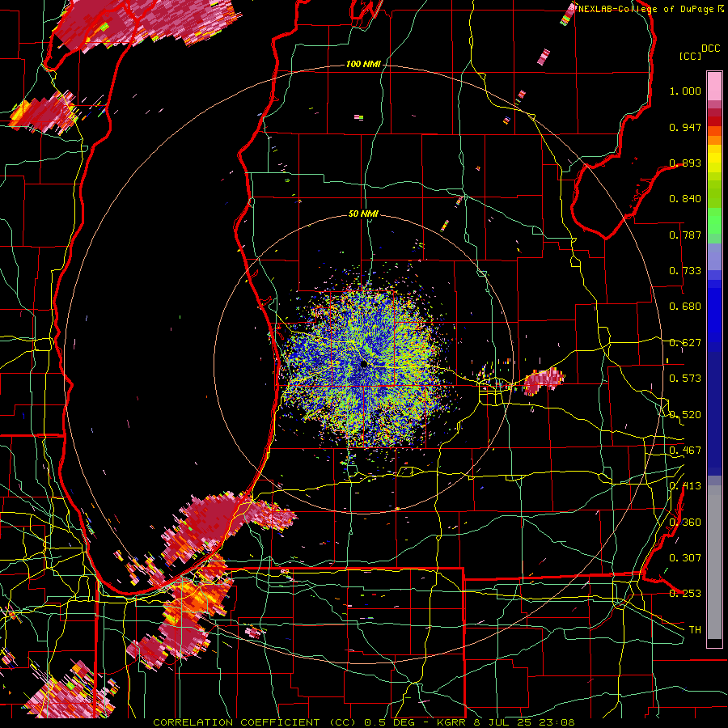Select the 0.360 scale value
Viewport: 728px width, 728px height.
tap(685, 523)
